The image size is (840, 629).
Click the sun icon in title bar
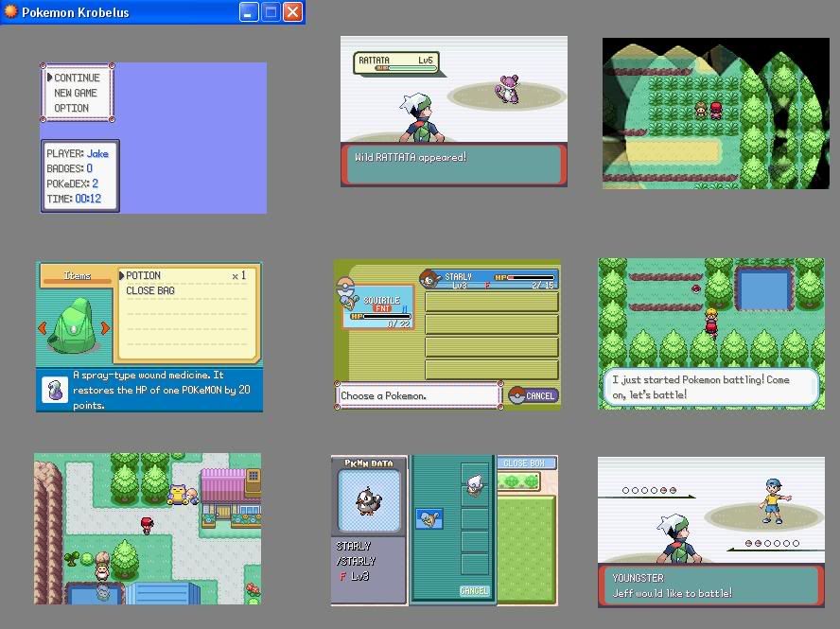10,11
